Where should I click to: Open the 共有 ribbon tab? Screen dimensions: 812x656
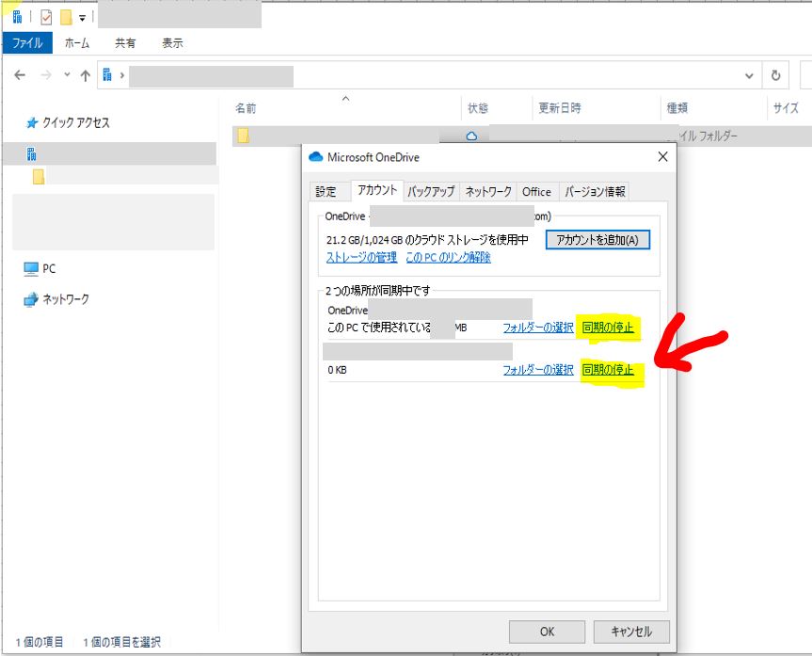pos(125,43)
